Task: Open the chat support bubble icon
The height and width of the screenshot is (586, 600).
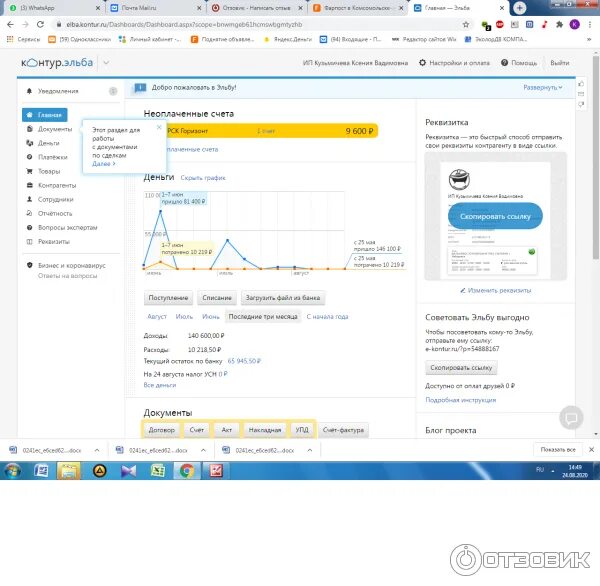Action: pyautogui.click(x=571, y=418)
